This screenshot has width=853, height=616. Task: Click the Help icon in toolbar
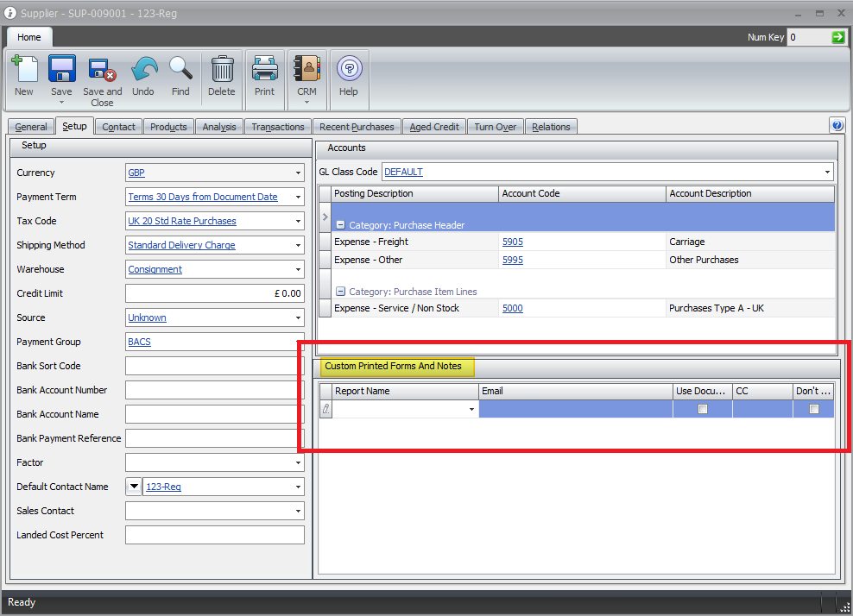click(349, 69)
